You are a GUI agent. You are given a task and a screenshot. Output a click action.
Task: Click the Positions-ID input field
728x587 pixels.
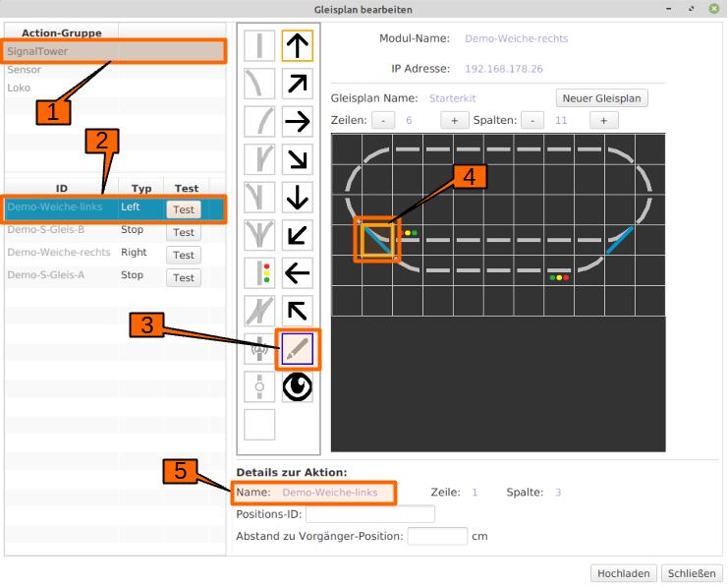(370, 514)
